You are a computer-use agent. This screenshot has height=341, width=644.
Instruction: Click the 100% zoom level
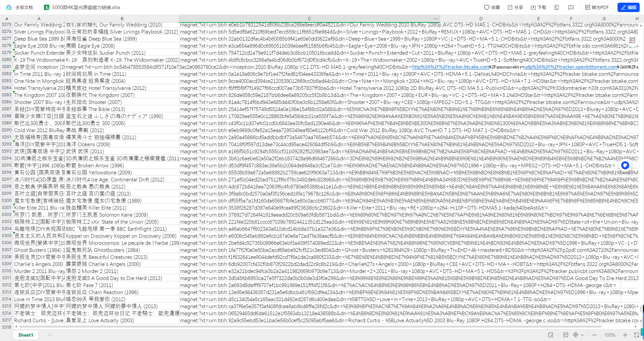coord(610,335)
